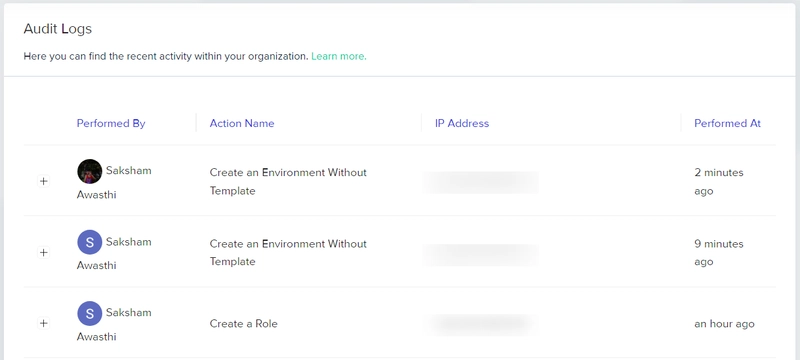Expand the 2 minutes ago log row
Screen dimensions: 800x360
coord(44,181)
